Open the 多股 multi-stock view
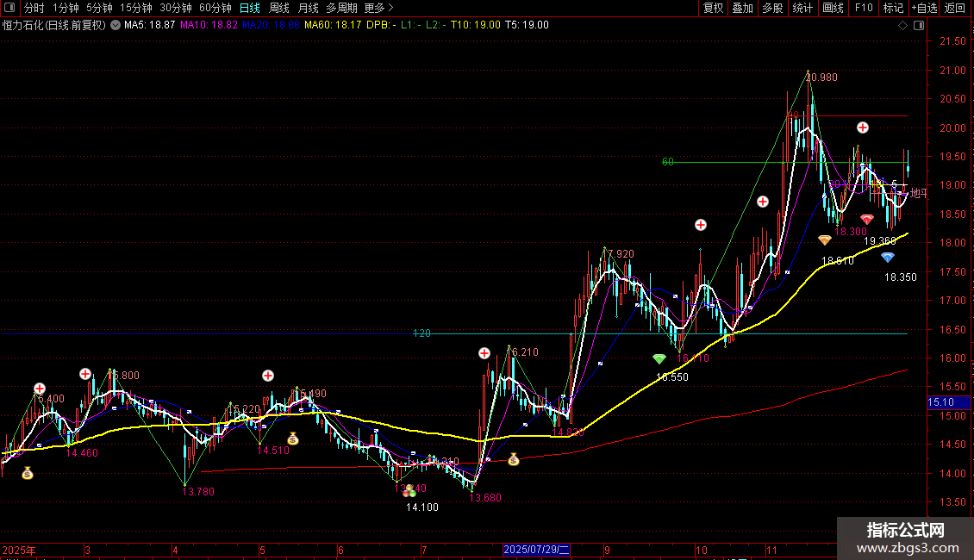The image size is (974, 560). (772, 8)
